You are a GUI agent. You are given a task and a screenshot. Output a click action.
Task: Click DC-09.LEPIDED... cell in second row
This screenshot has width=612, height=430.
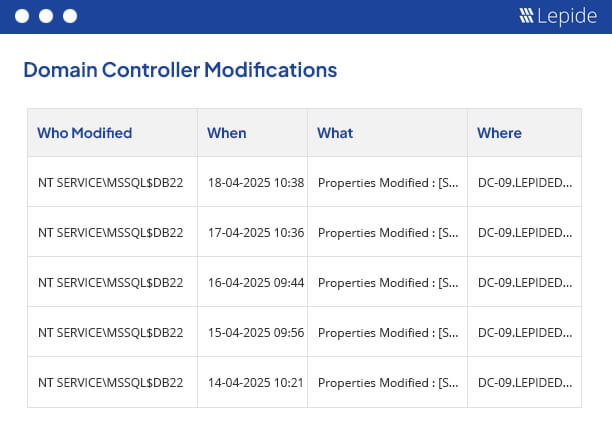[525, 233]
